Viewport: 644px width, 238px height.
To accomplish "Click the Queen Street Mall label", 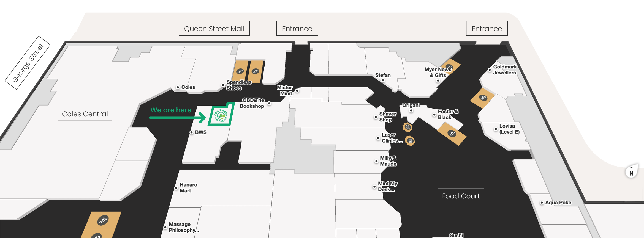I will (x=214, y=28).
